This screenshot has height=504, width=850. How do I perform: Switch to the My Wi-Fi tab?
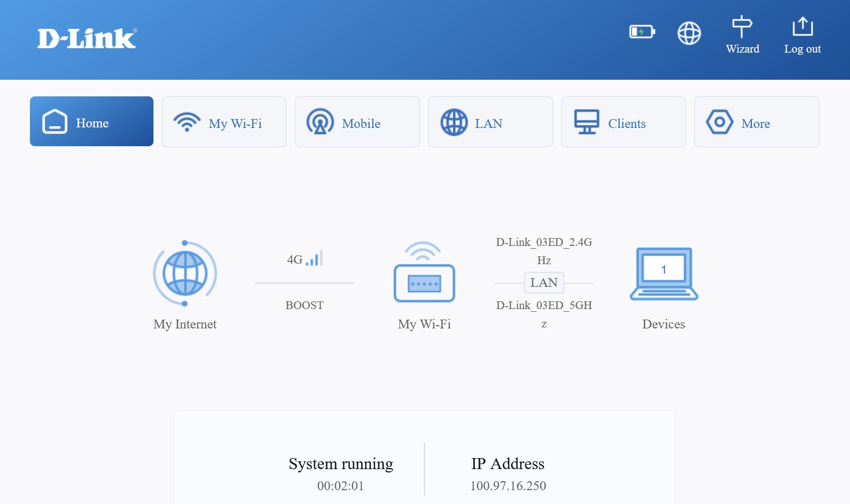pyautogui.click(x=224, y=122)
